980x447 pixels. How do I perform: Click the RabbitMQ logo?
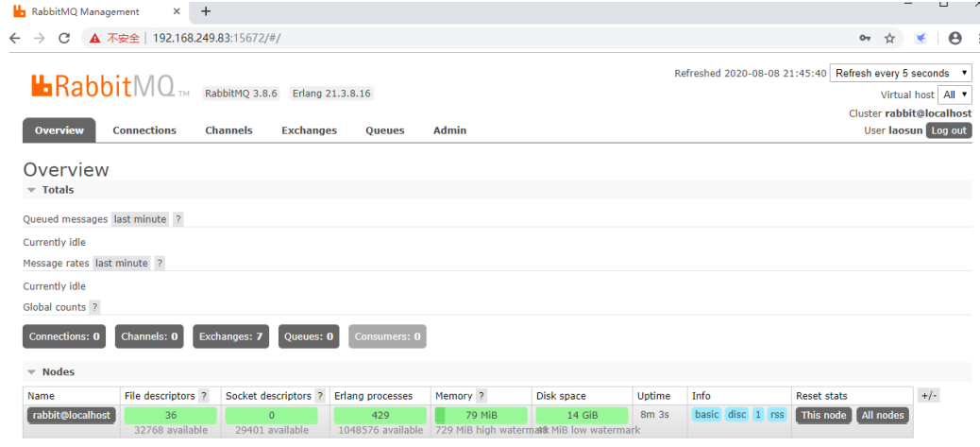point(110,86)
